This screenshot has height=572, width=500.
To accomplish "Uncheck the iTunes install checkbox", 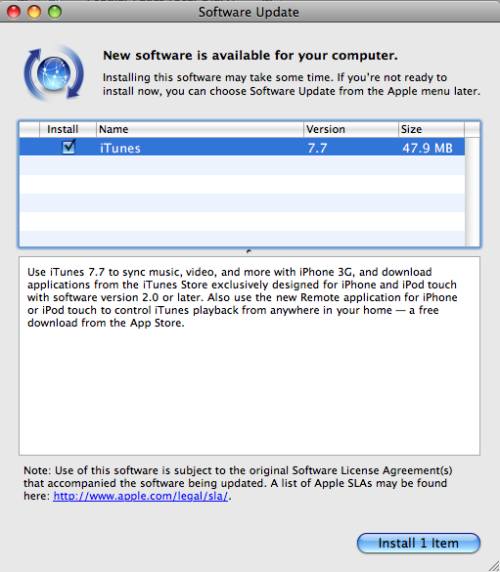I will click(x=69, y=147).
